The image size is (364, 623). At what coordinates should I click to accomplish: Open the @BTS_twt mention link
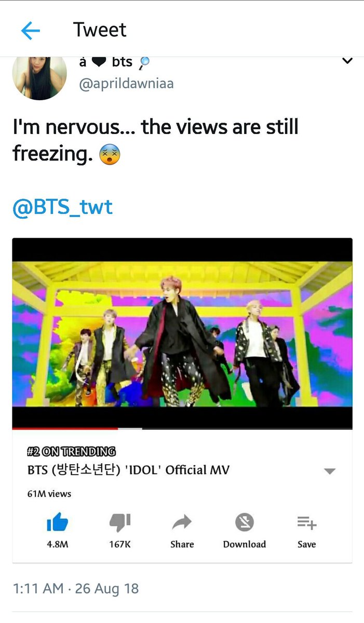tap(63, 208)
